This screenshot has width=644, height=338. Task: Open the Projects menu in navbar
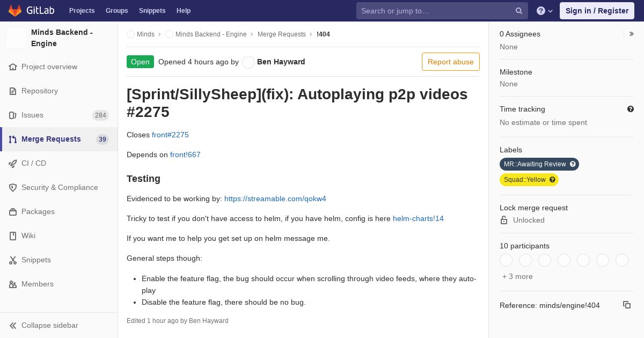tap(82, 11)
